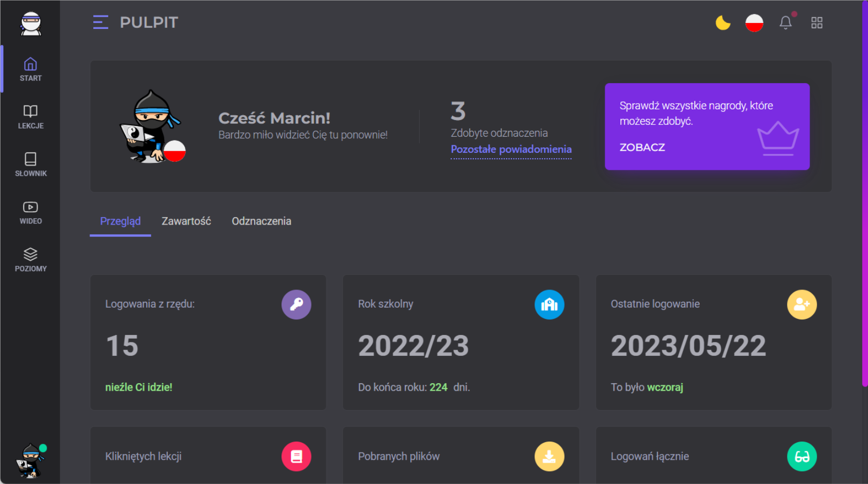Collapse sidebar using hamburger menu icon

click(x=100, y=23)
